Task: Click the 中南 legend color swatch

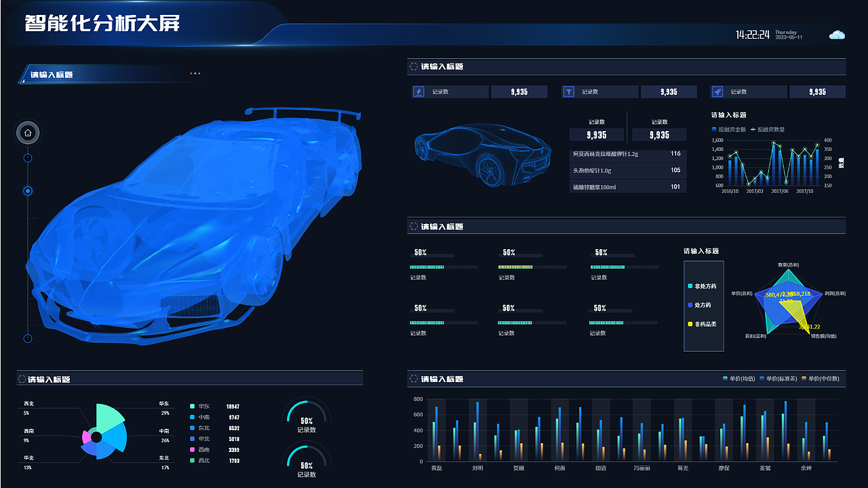Action: [x=193, y=417]
